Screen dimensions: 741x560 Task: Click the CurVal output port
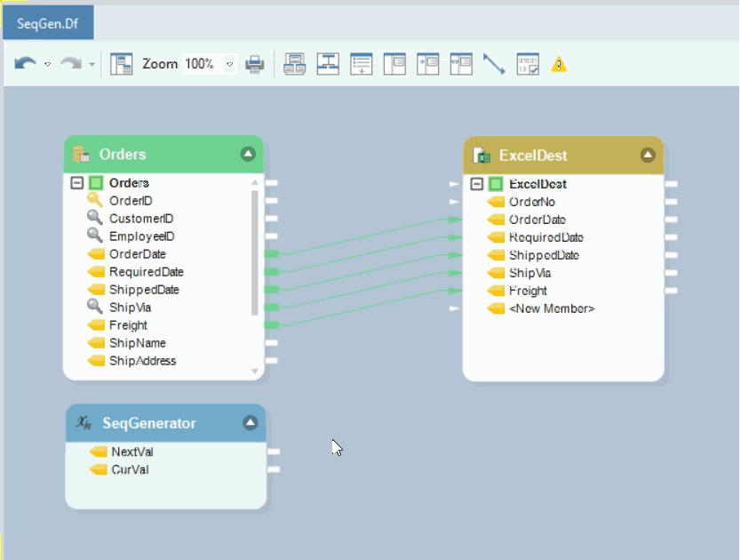point(274,469)
